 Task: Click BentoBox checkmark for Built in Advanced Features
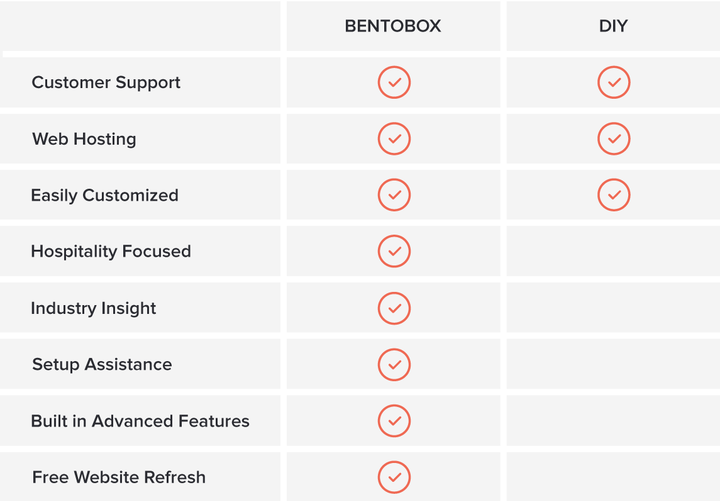pos(394,421)
